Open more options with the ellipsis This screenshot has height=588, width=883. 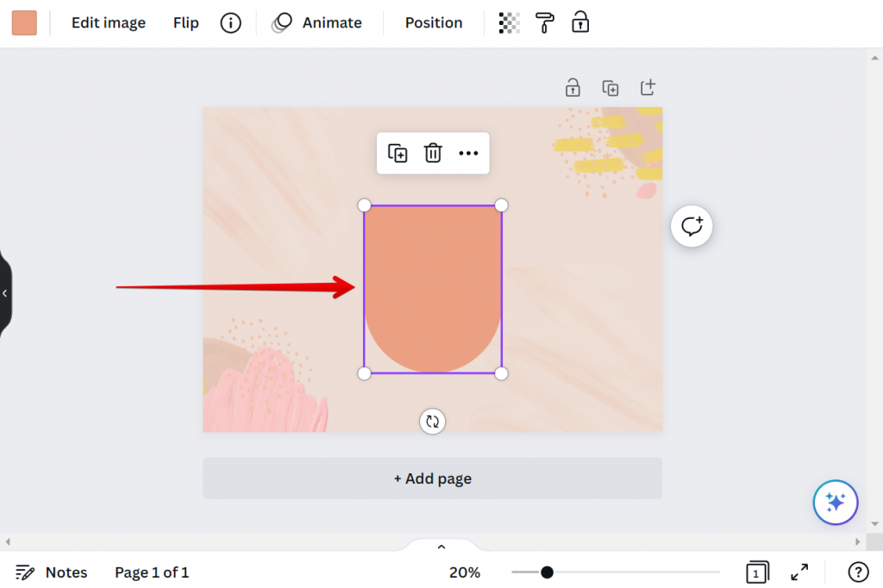pos(468,153)
